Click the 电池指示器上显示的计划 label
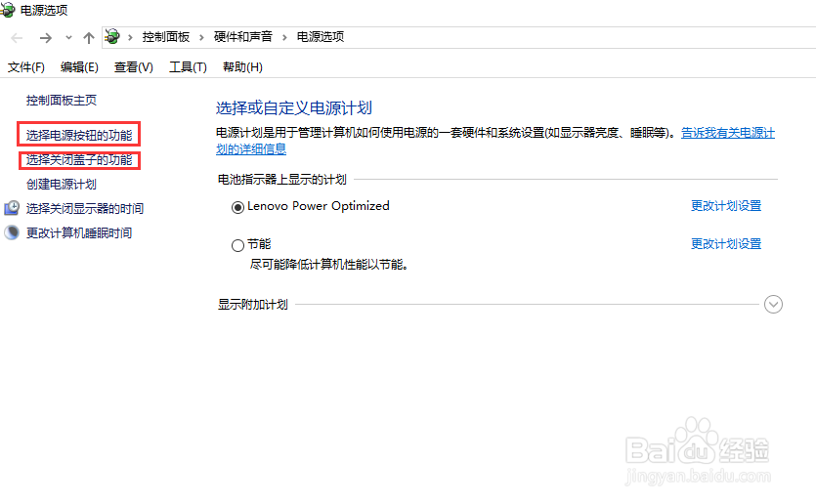Screen dimensions: 816x504 (x=282, y=180)
